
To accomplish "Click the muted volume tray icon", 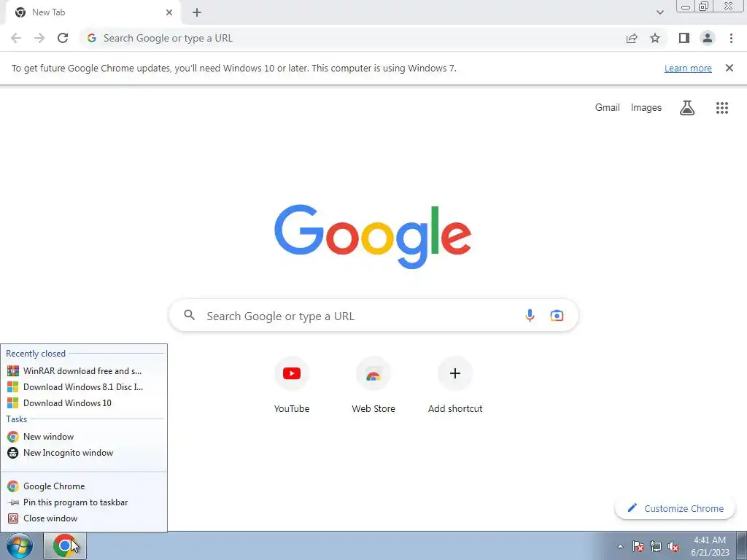I will [x=673, y=546].
